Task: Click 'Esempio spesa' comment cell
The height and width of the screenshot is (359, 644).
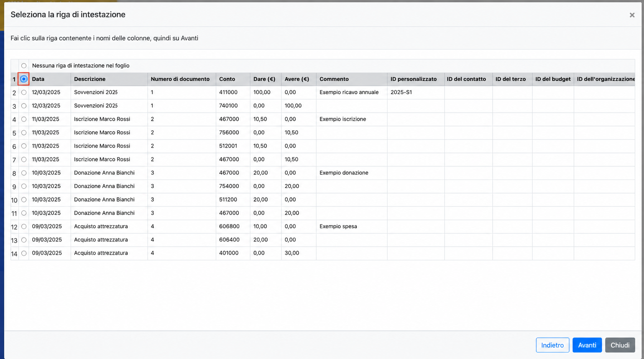Action: pos(352,227)
